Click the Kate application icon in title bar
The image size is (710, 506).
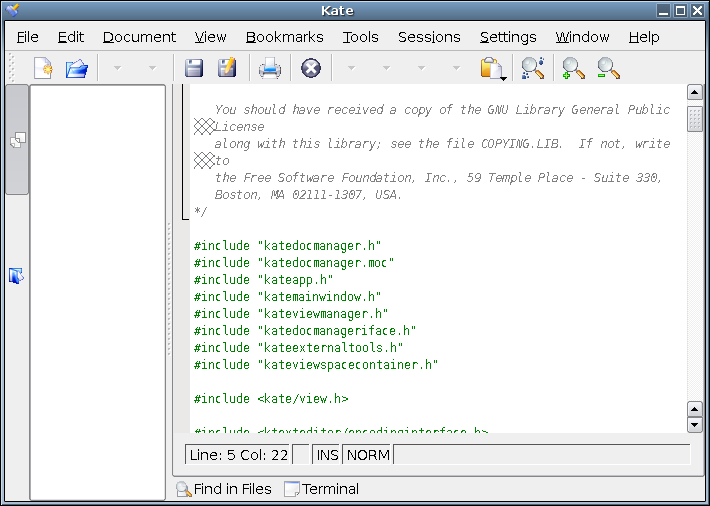click(x=13, y=10)
